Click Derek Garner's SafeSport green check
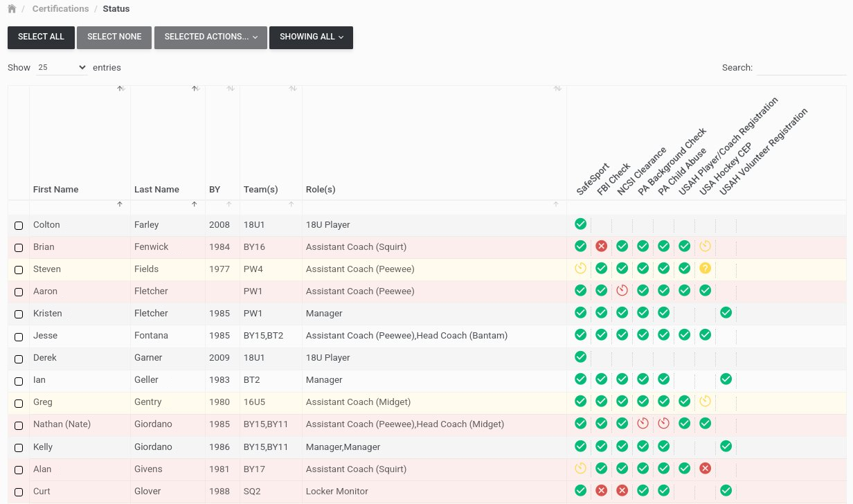Viewport: 853px width, 504px height. [x=580, y=357]
